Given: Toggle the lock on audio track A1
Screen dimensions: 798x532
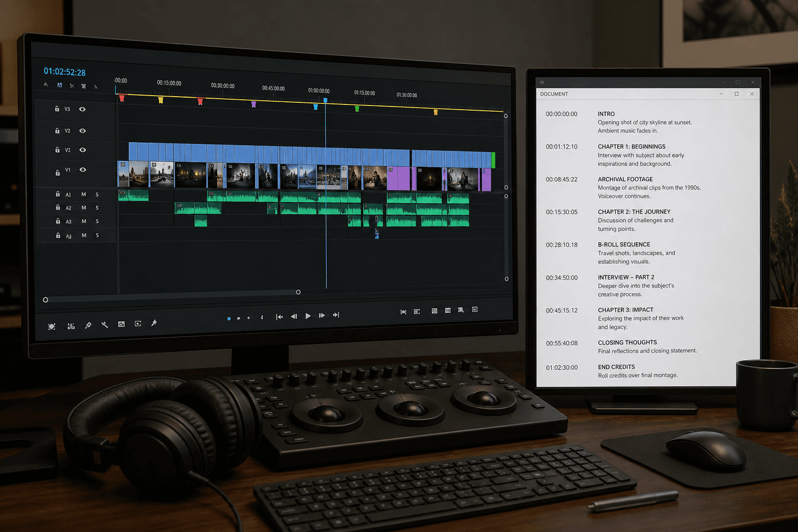Looking at the screenshot, I should (58, 194).
